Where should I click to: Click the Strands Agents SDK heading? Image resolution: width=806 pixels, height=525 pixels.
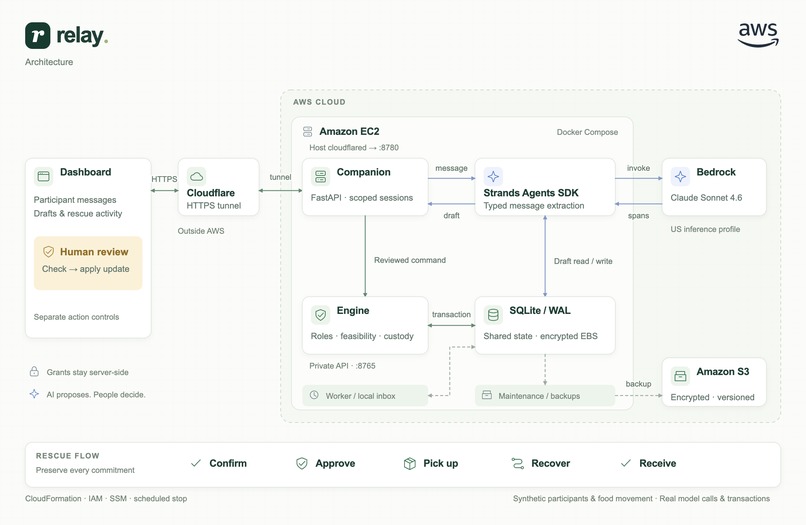click(531, 193)
